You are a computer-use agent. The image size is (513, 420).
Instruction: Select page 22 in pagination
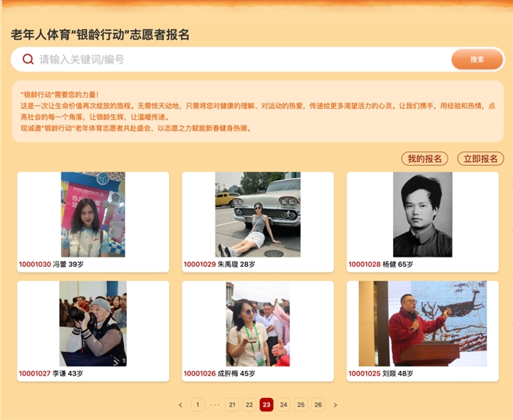coord(249,405)
